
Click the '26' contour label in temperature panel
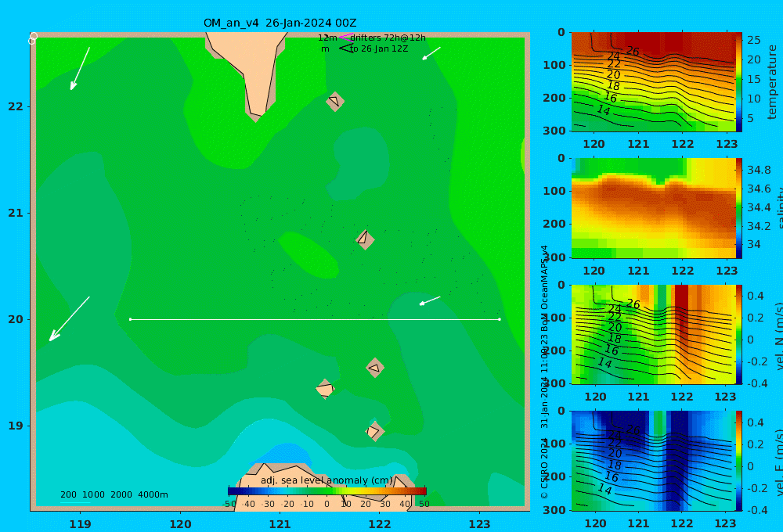pyautogui.click(x=633, y=51)
